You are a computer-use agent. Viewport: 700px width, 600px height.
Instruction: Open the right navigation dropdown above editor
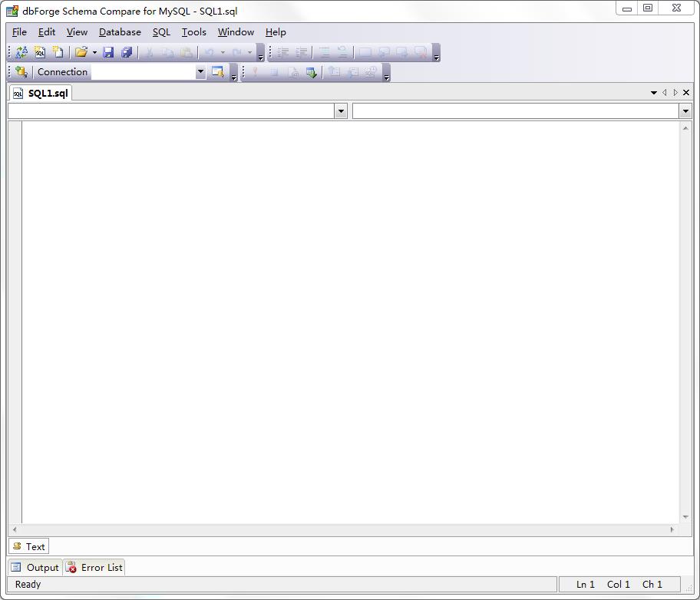pos(685,111)
